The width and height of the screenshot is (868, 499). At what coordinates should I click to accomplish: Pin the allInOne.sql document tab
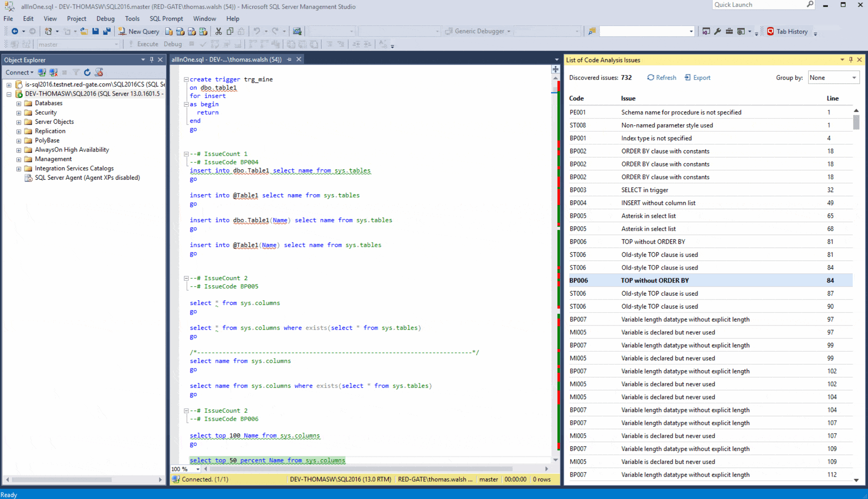tap(289, 60)
